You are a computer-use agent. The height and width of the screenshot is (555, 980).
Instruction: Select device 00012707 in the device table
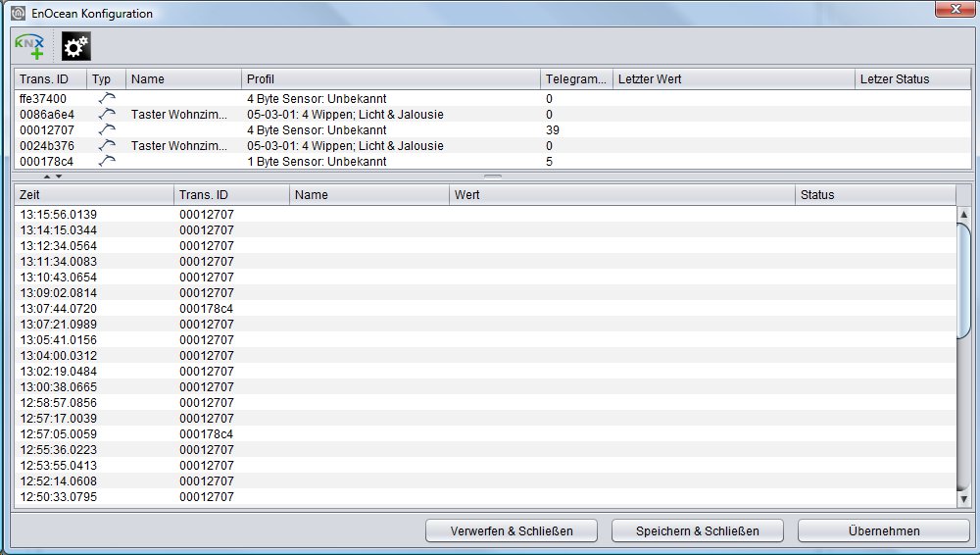click(x=493, y=129)
